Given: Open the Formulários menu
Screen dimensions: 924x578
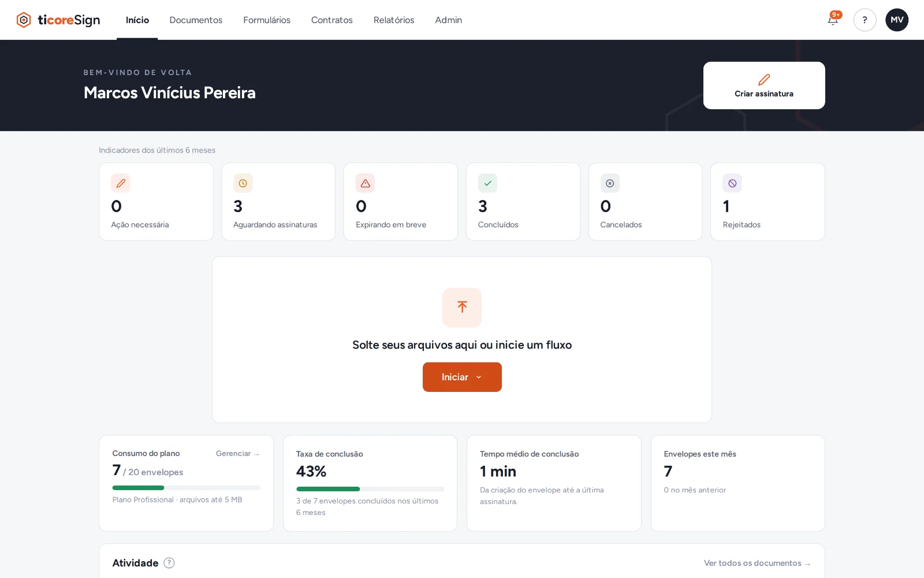Looking at the screenshot, I should click(x=267, y=20).
